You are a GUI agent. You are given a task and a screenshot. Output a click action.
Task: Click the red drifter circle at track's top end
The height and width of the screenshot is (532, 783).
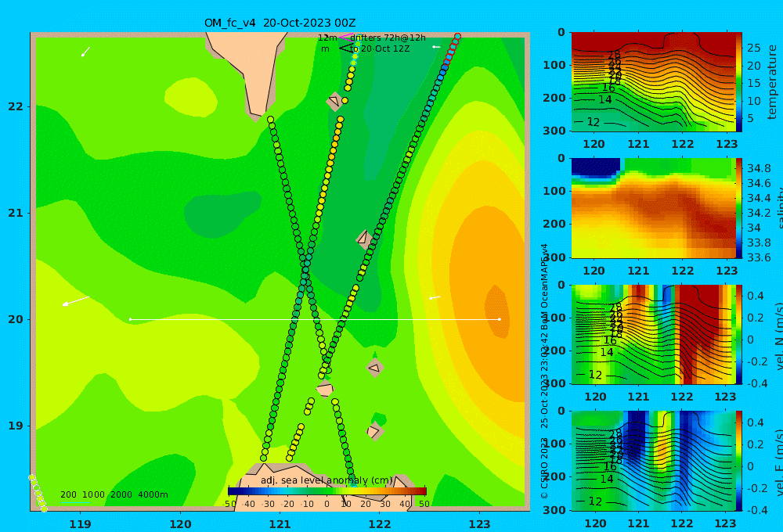[x=457, y=37]
